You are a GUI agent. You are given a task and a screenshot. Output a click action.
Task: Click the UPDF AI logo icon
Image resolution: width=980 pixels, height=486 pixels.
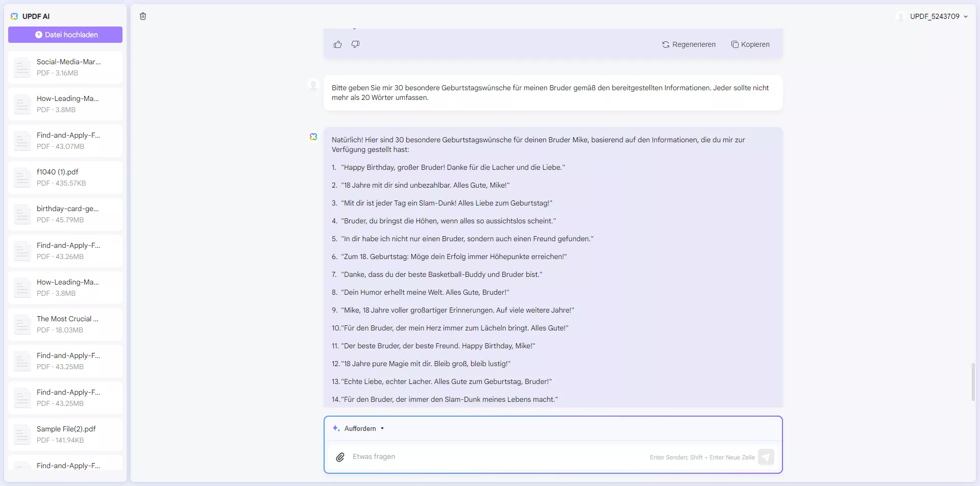(x=14, y=16)
